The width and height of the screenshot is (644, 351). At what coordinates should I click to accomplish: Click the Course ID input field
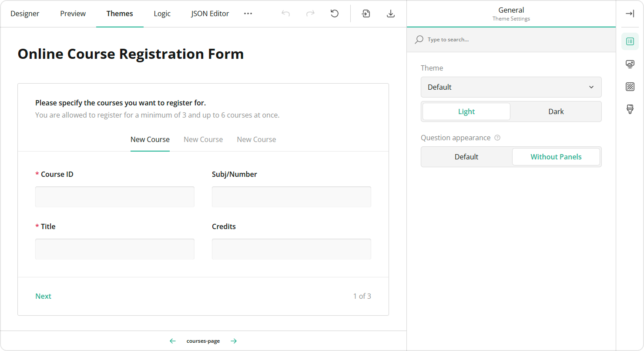tap(114, 197)
